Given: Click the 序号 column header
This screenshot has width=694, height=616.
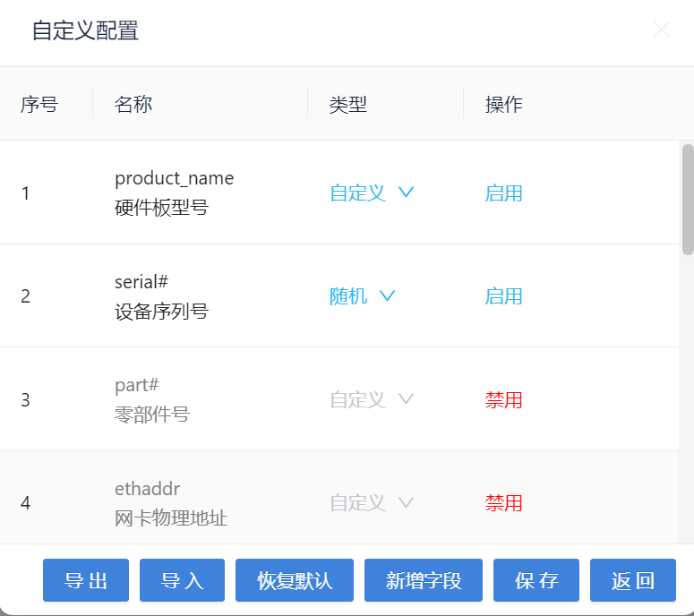Looking at the screenshot, I should tap(39, 104).
